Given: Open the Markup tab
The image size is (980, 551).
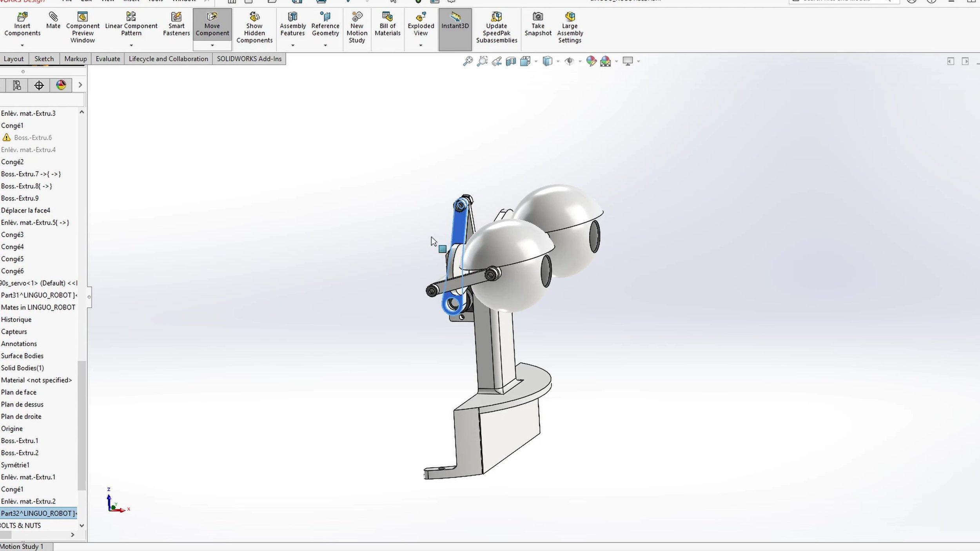Looking at the screenshot, I should click(75, 59).
